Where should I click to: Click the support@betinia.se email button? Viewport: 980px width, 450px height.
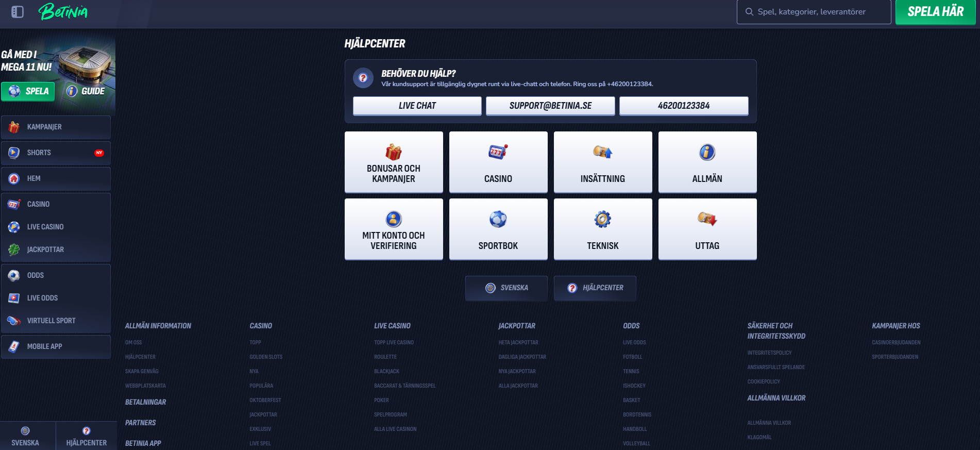coord(550,106)
